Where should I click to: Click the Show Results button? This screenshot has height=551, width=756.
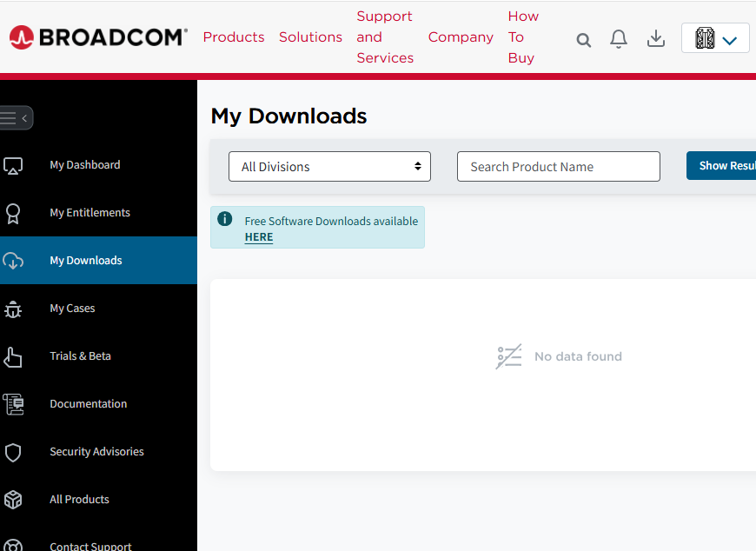click(721, 165)
